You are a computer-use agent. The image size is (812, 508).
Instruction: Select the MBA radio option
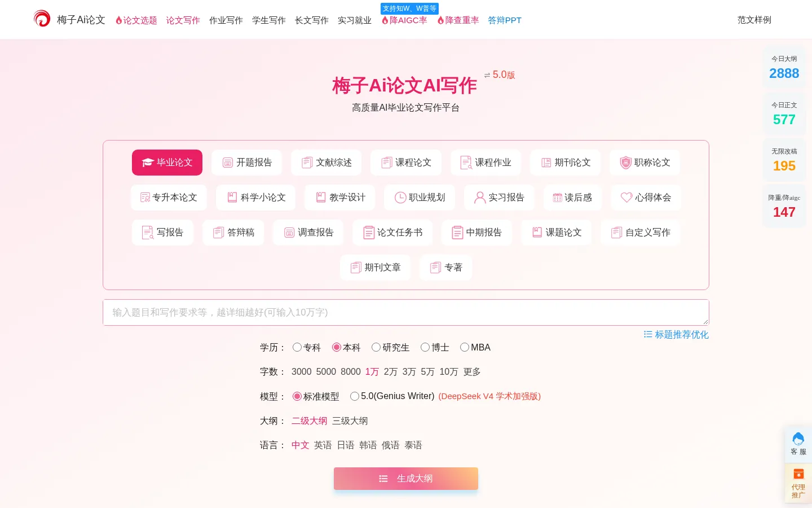(465, 347)
